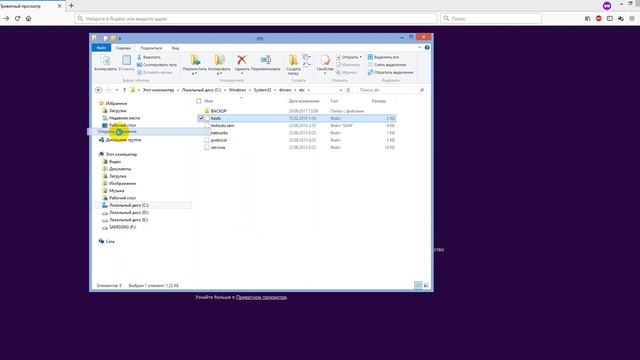Click Select none in the ribbon
Screen dimensions: 640x360
[x=387, y=64]
